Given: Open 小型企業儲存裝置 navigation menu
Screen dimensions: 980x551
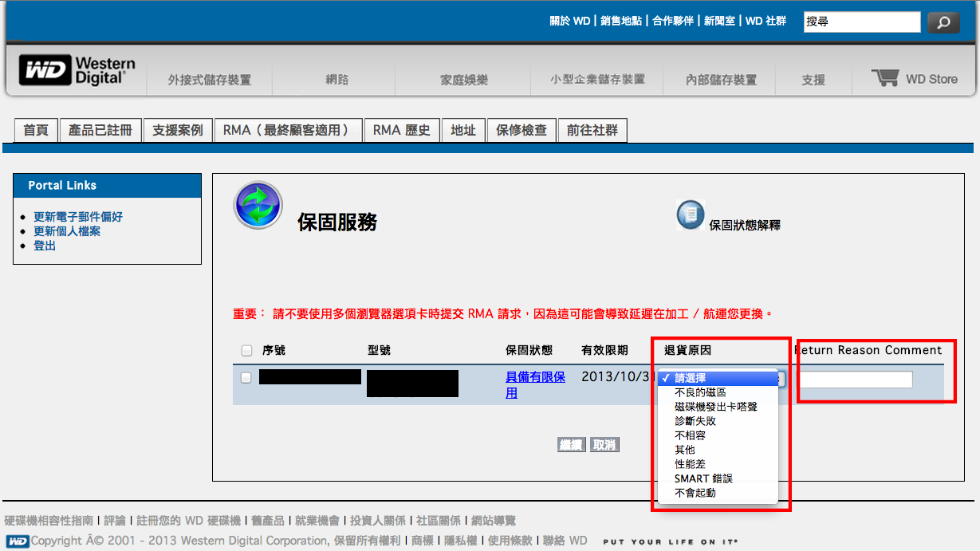Looking at the screenshot, I should pos(598,80).
